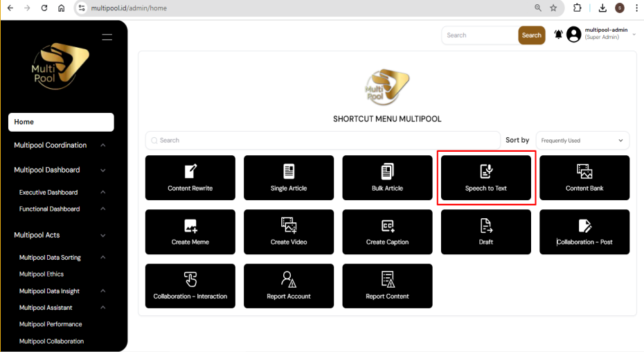Open the Create Video tile
Screen dimensions: 644x352
(289, 232)
